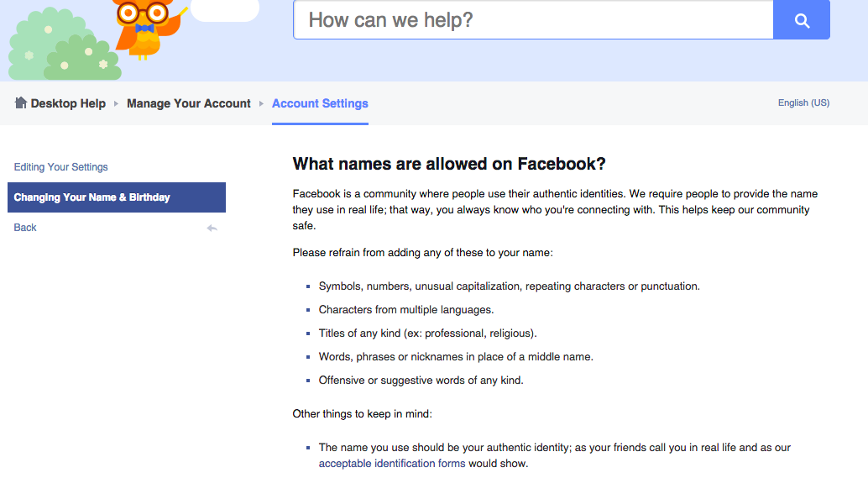Open the acceptable identification forms link

[392, 463]
